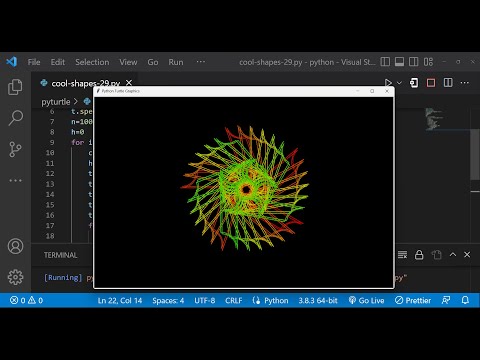Open the Search view in activity bar
The height and width of the screenshot is (360, 480).
pos(15,118)
